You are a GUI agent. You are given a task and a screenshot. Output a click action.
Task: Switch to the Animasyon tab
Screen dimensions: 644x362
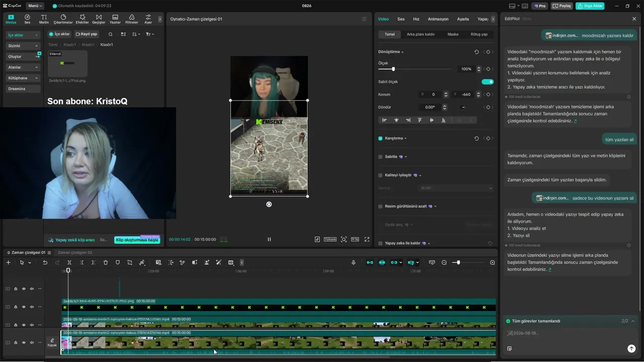tap(438, 19)
